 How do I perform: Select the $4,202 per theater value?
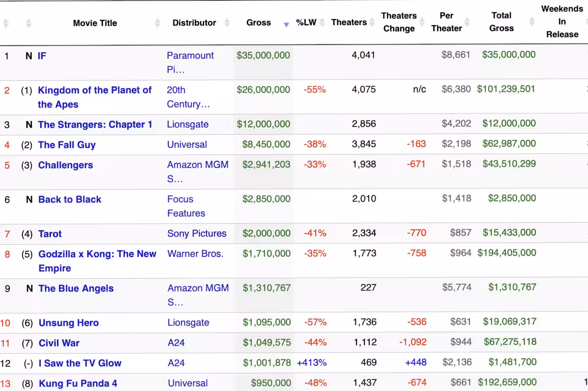(456, 124)
